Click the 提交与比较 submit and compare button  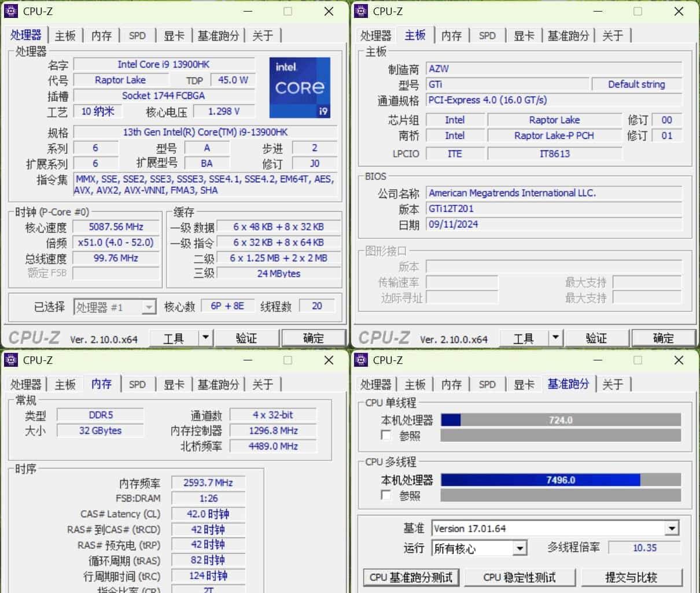coord(632,577)
